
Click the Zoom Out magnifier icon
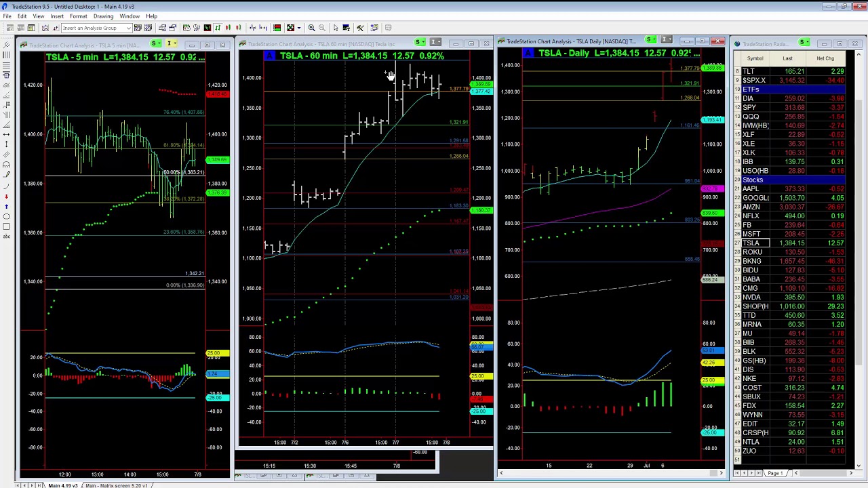322,28
